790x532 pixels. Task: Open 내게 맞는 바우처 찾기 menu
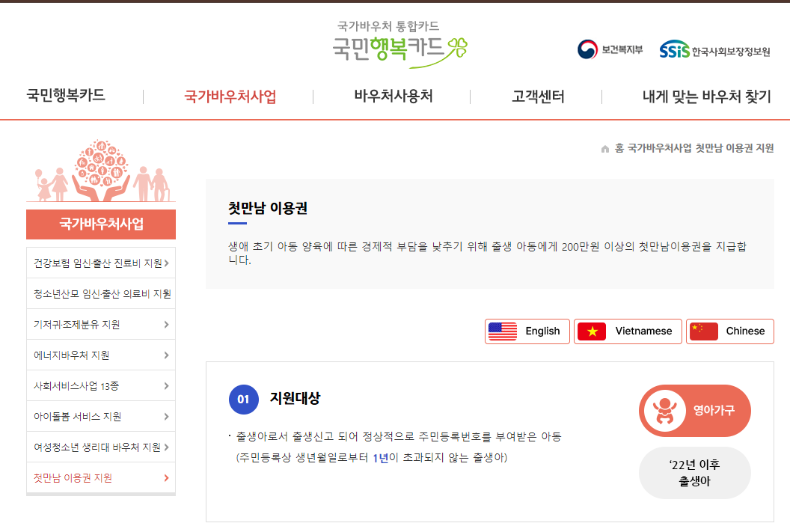pyautogui.click(x=706, y=97)
